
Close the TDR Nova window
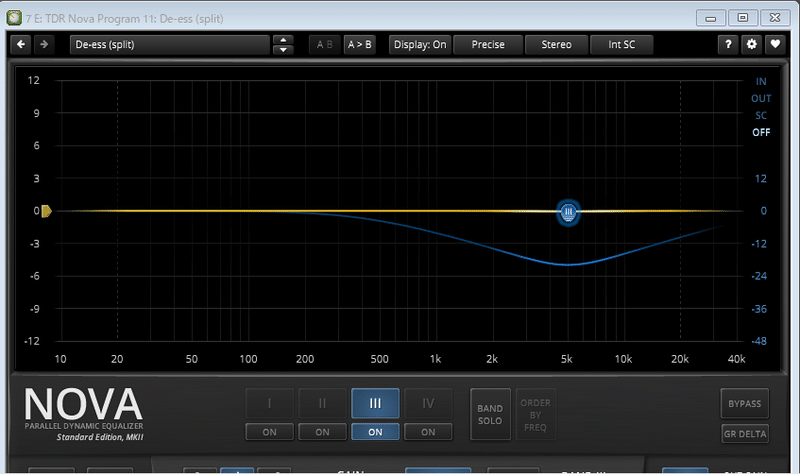click(775, 18)
